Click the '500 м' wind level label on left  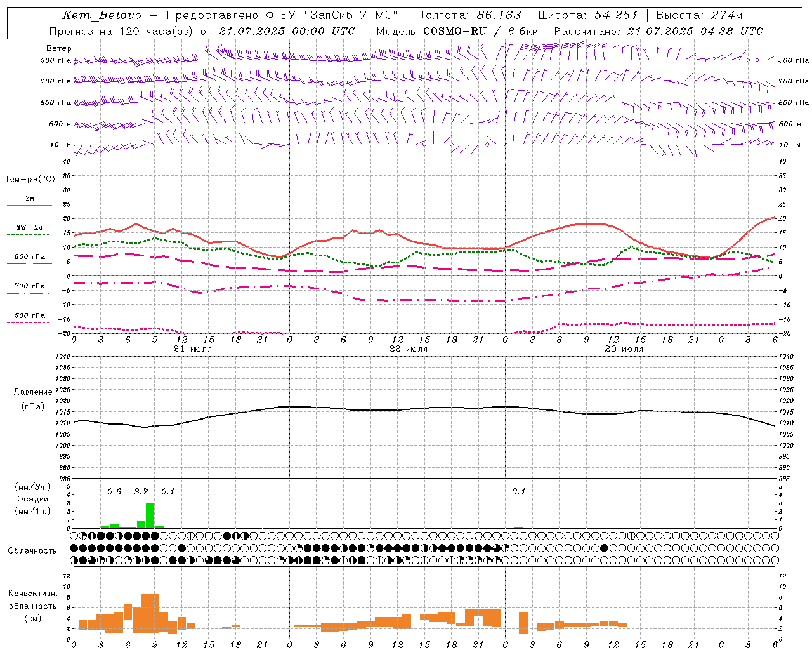(x=60, y=124)
